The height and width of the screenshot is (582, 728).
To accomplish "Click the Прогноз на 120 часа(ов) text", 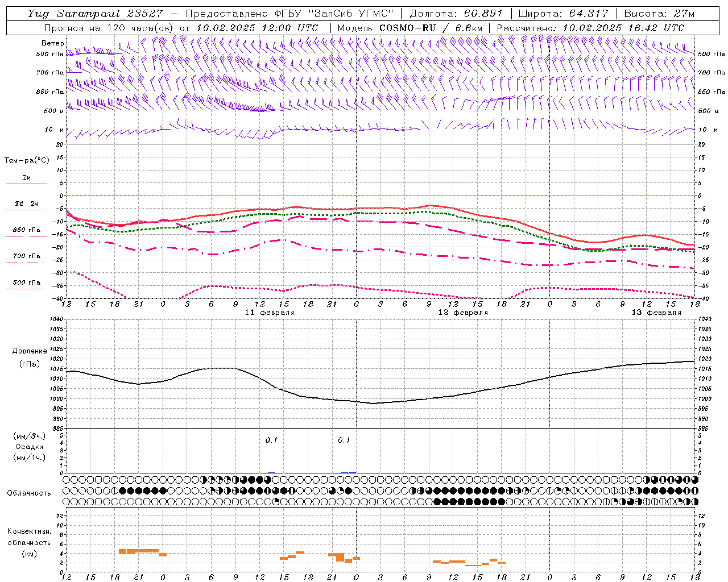I will pyautogui.click(x=109, y=28).
